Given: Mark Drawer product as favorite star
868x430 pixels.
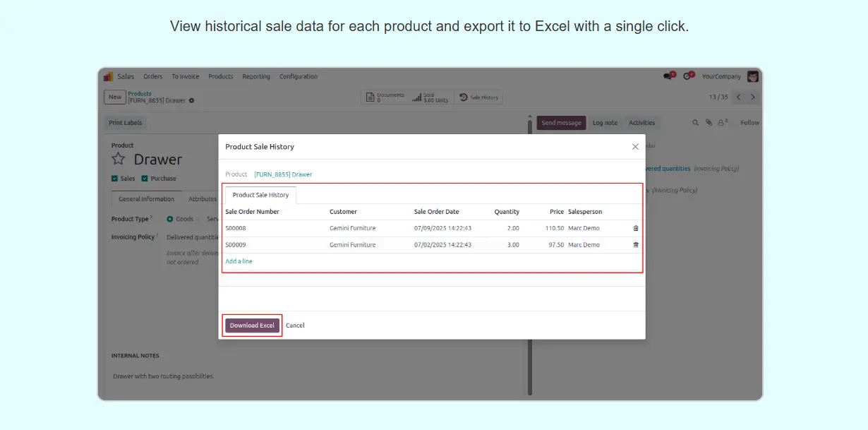Looking at the screenshot, I should tap(119, 160).
